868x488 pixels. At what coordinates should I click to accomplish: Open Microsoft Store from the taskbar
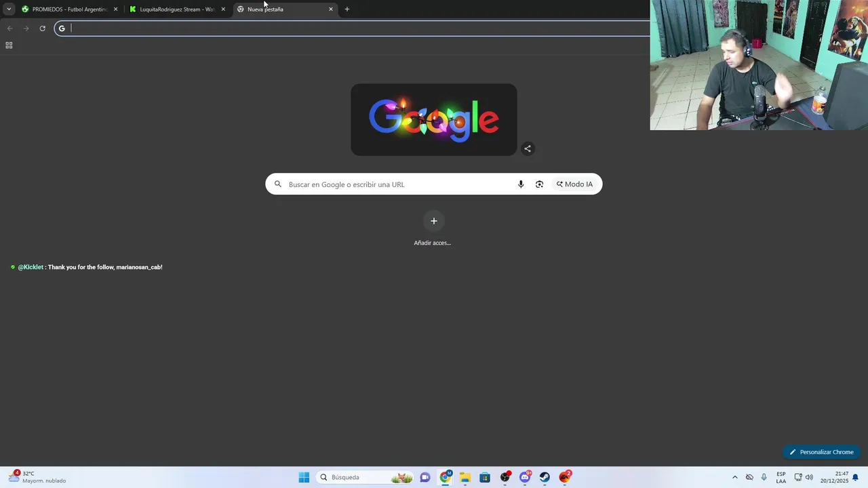(x=485, y=477)
